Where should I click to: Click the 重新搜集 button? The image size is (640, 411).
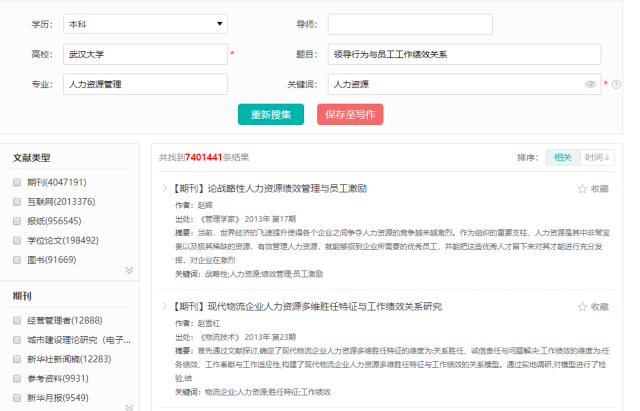coord(271,114)
